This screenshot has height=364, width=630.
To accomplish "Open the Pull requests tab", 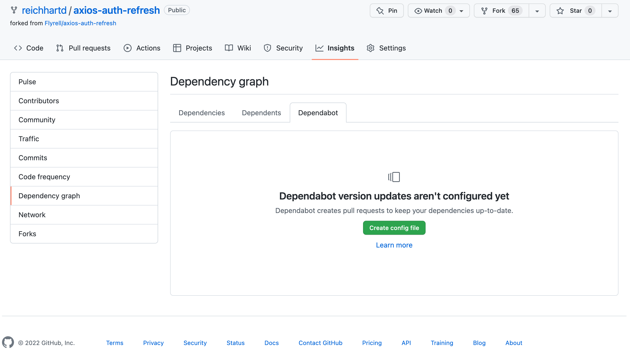I will [x=83, y=48].
